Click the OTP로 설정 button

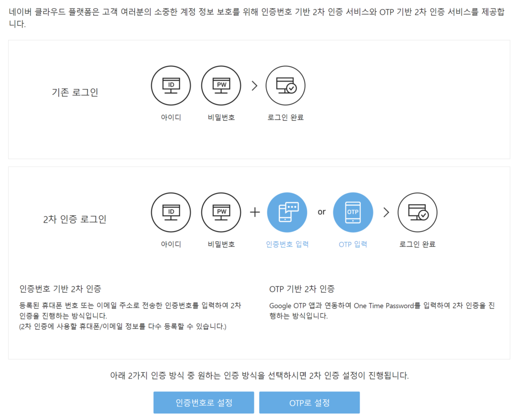[x=310, y=402]
